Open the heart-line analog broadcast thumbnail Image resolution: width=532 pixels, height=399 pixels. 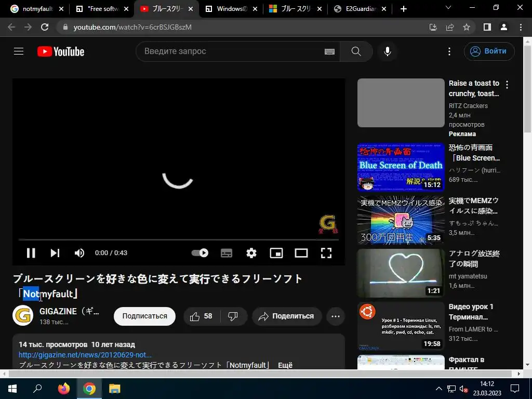click(401, 273)
